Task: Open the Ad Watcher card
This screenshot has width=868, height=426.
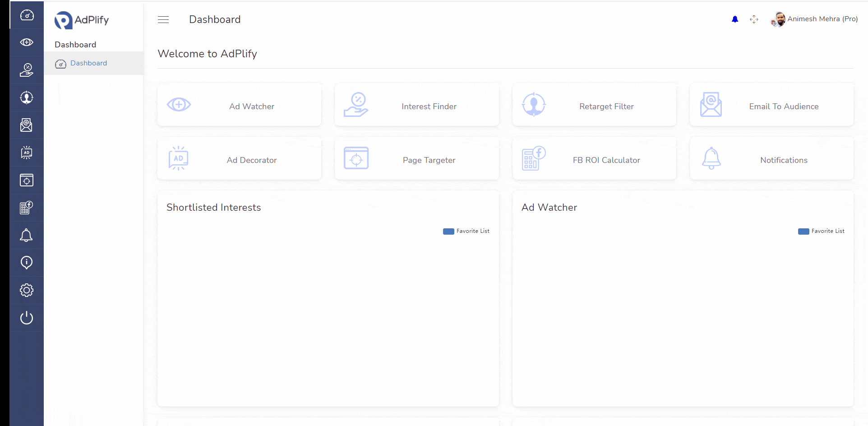Action: (239, 105)
